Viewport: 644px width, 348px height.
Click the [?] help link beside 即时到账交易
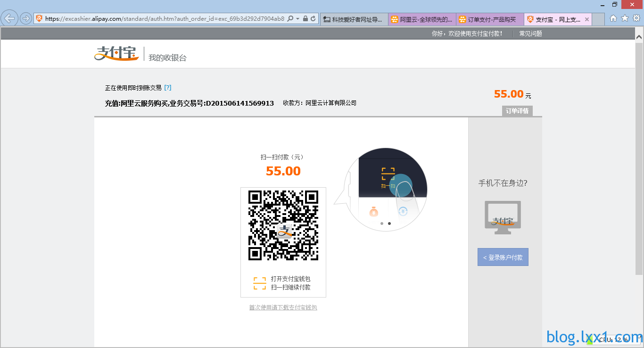tap(167, 88)
